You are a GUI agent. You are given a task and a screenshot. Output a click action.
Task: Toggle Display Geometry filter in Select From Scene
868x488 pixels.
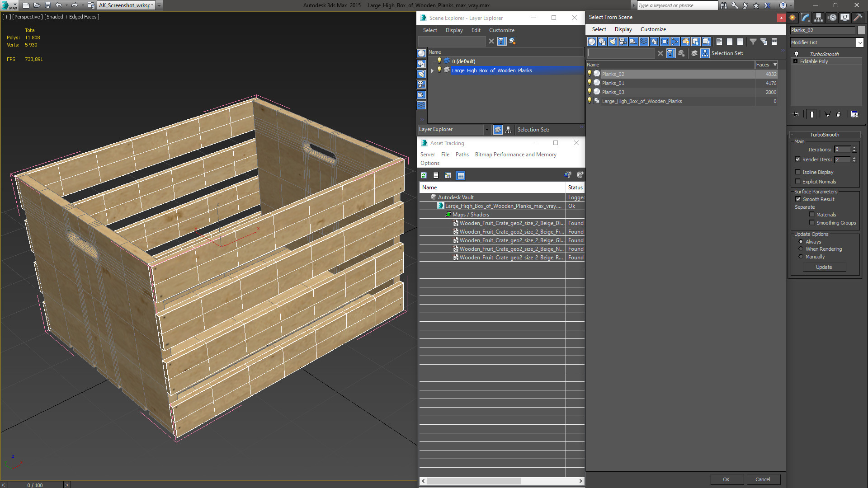[592, 42]
